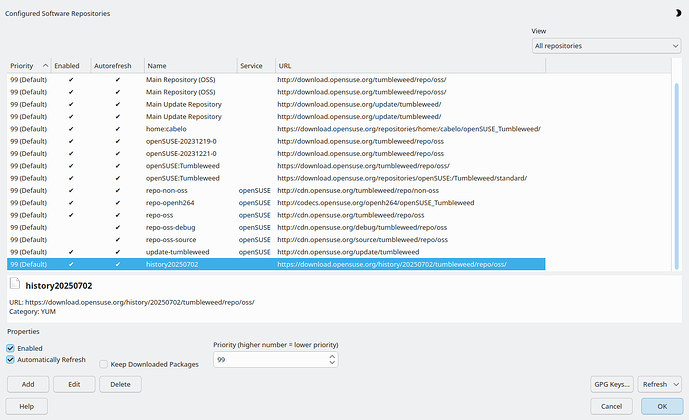Click the cdn.opensuse.org/update/tumbleweed URL
Image resolution: width=689 pixels, height=420 pixels.
(x=348, y=252)
